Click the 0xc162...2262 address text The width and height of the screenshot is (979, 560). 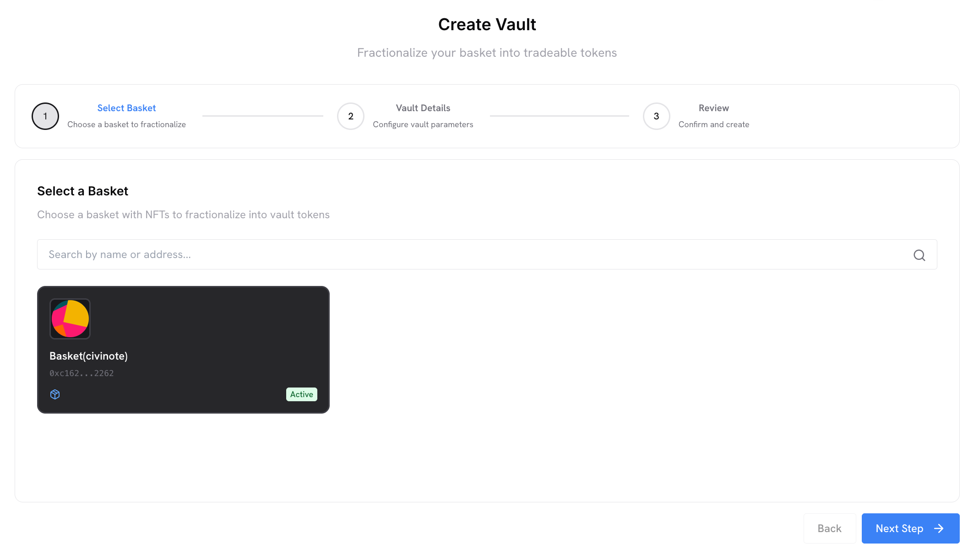pyautogui.click(x=82, y=373)
